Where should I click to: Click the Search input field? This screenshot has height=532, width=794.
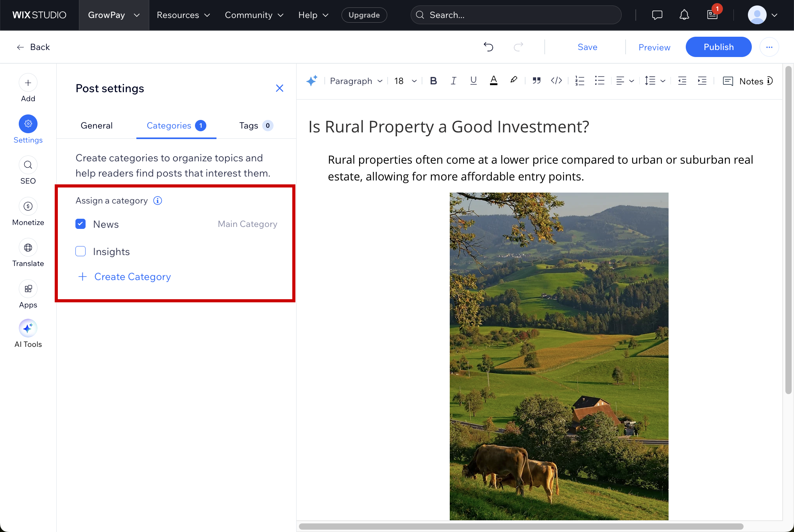click(x=516, y=15)
